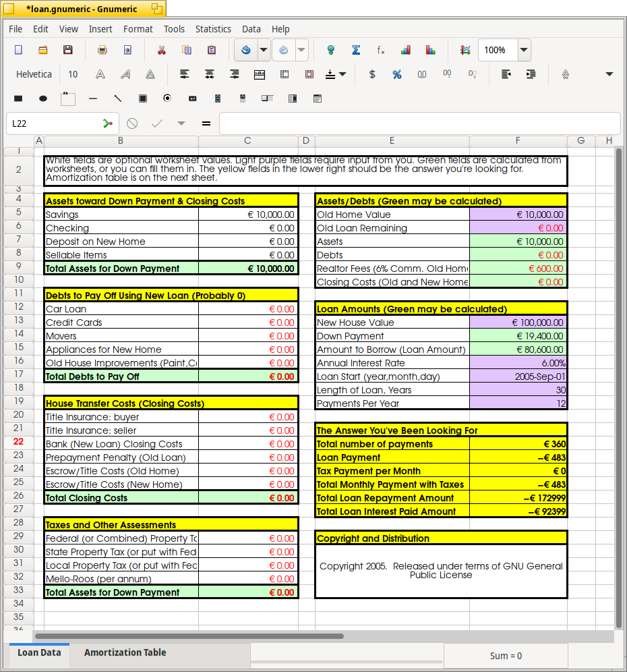Viewport: 627px width, 672px height.
Task: Split merged cells
Action: click(x=309, y=75)
